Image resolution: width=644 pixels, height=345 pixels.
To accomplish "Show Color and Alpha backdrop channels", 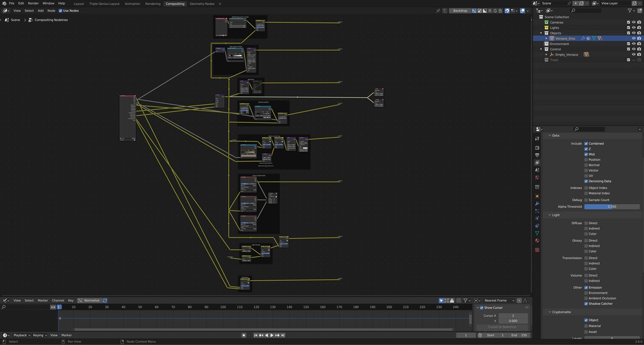I will [474, 11].
